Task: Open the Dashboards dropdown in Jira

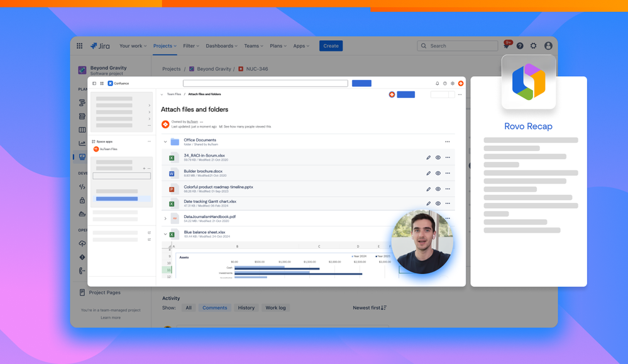Action: 221,46
